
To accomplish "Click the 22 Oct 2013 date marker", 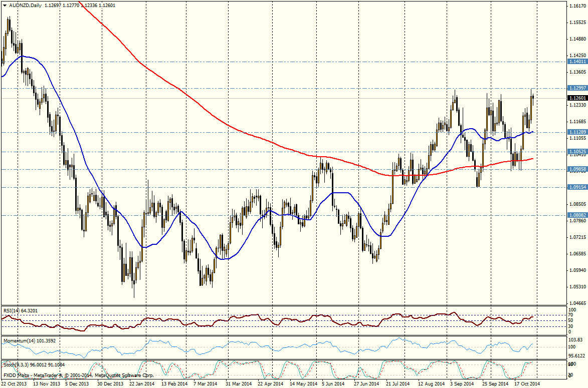I will tap(15, 384).
